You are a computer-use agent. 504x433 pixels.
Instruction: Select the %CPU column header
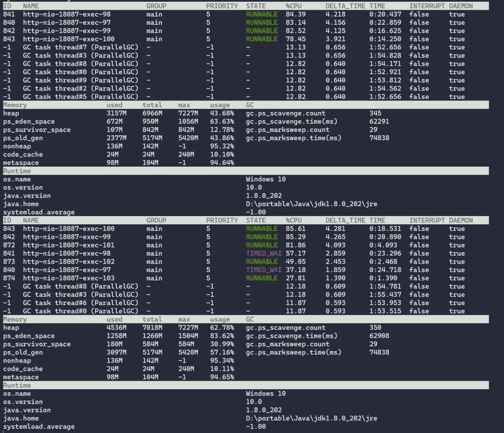pos(294,6)
